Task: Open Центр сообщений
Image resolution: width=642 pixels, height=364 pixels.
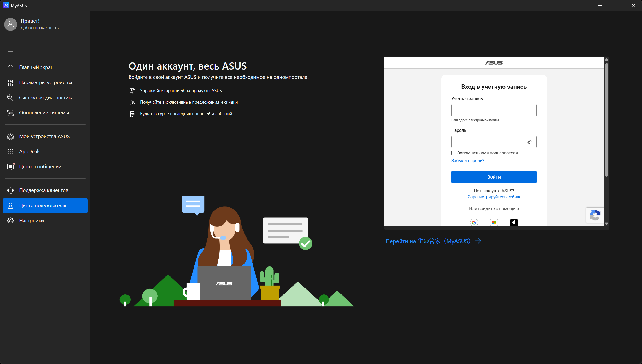Action: [45, 166]
